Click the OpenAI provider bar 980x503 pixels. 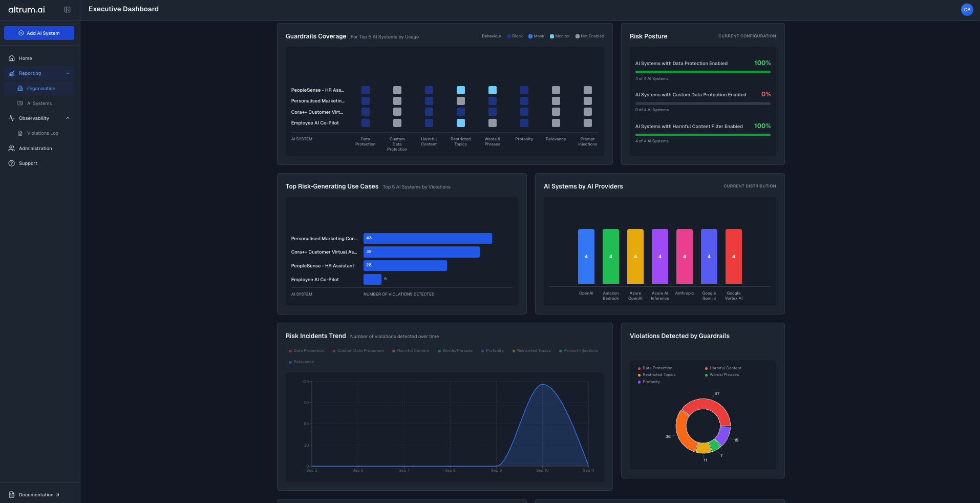tap(586, 256)
